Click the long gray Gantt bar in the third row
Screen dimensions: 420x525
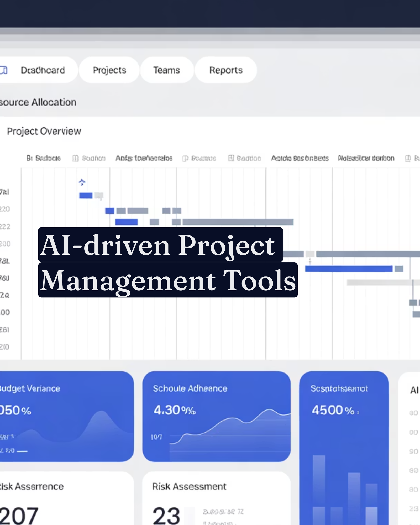238,222
